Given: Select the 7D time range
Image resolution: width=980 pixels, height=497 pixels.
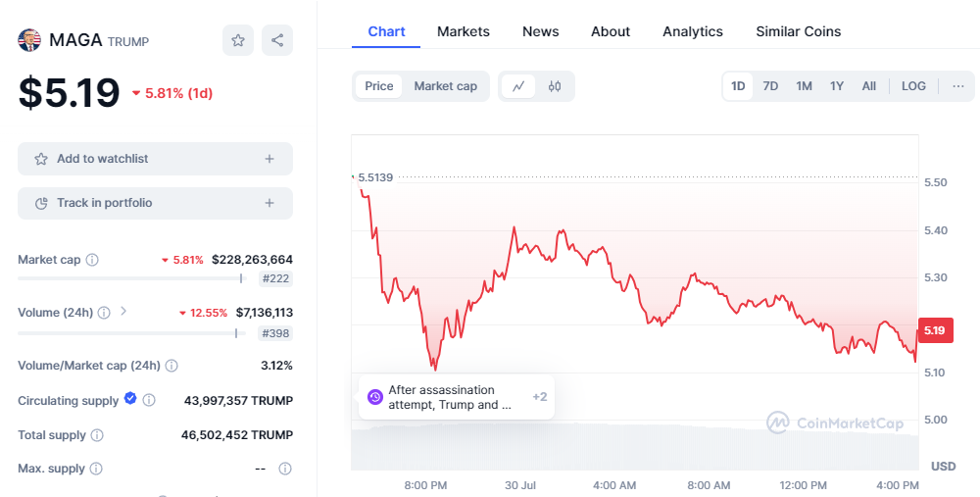Looking at the screenshot, I should tap(770, 86).
